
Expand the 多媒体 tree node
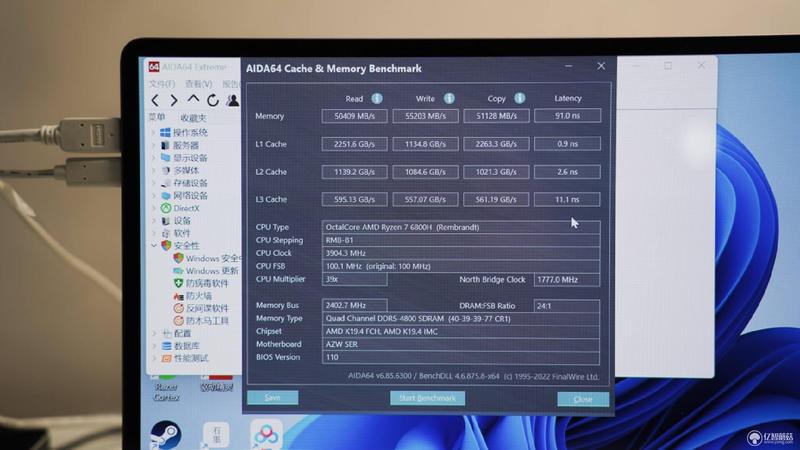(x=154, y=170)
